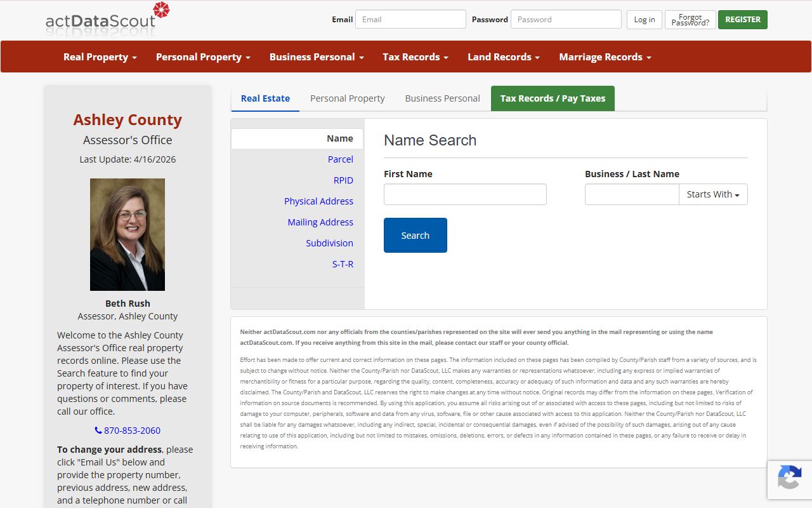This screenshot has height=508, width=812.
Task: Select the Name search type
Action: (x=297, y=138)
